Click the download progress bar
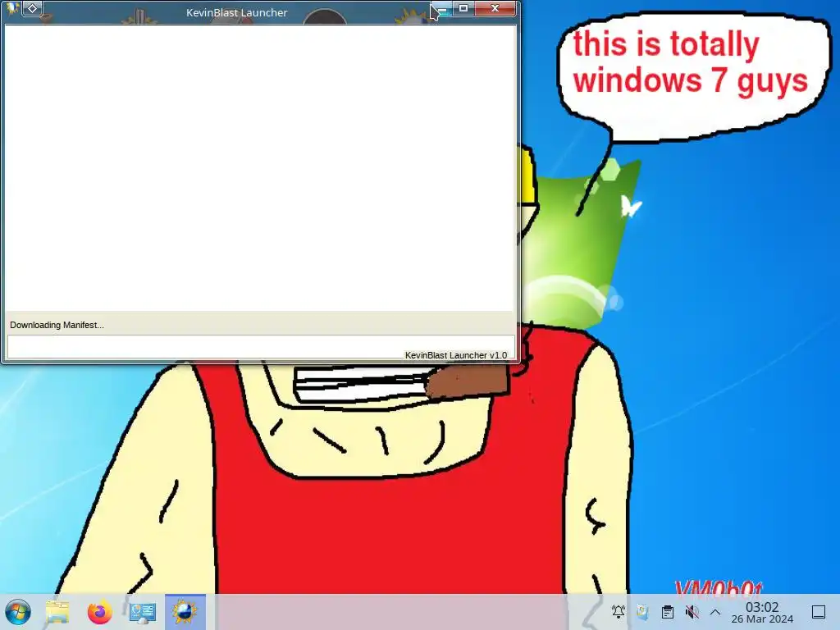Image resolution: width=840 pixels, height=630 pixels. tap(261, 347)
